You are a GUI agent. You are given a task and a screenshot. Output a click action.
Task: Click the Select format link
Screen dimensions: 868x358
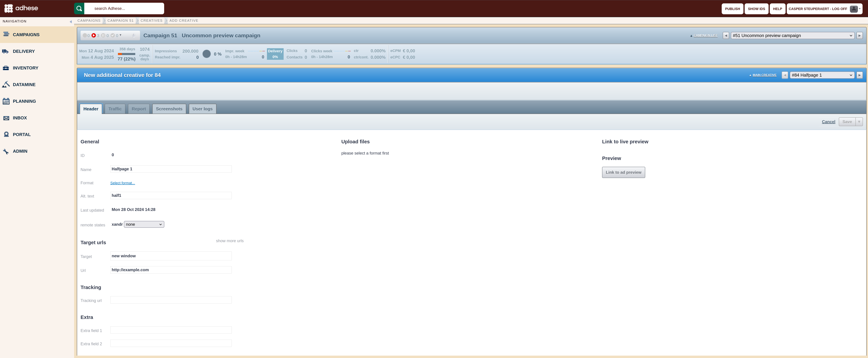123,183
